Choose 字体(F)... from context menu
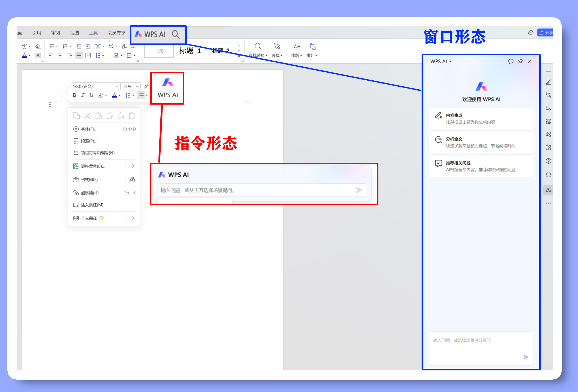The width and height of the screenshot is (578, 392). coord(104,129)
